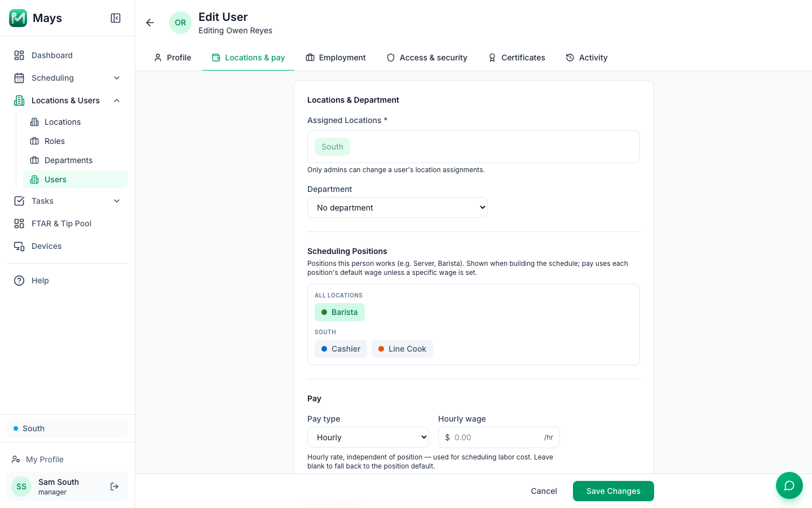
Task: Open the Locations sidebar link
Action: 76,122
